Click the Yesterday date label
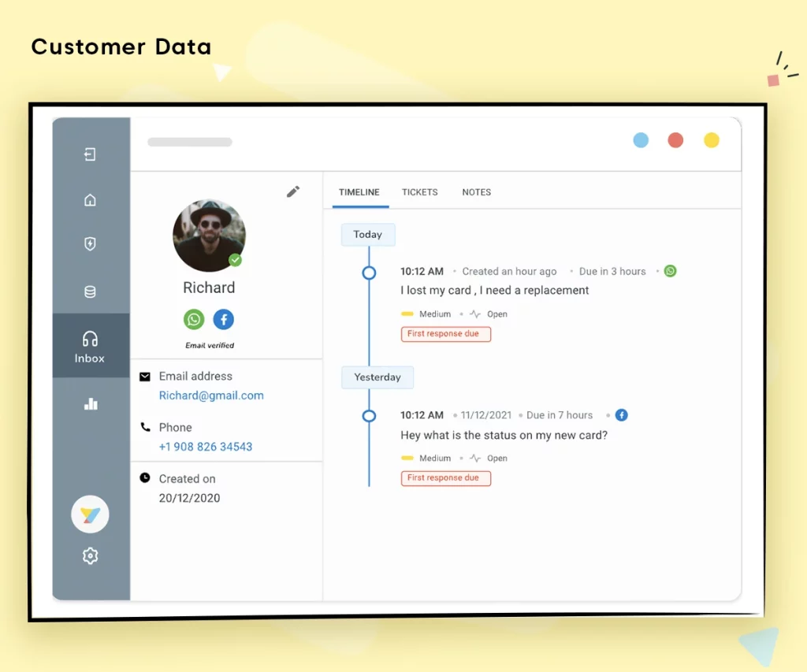The width and height of the screenshot is (807, 672). click(377, 377)
